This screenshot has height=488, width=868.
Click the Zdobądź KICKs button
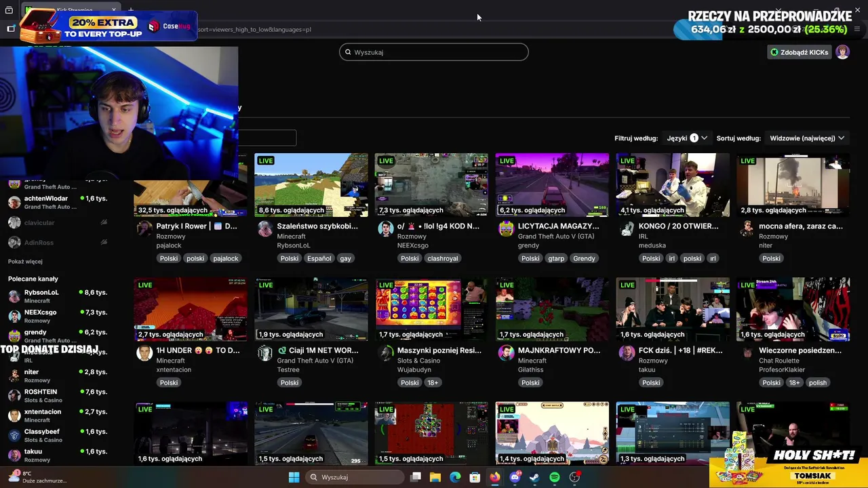click(799, 52)
